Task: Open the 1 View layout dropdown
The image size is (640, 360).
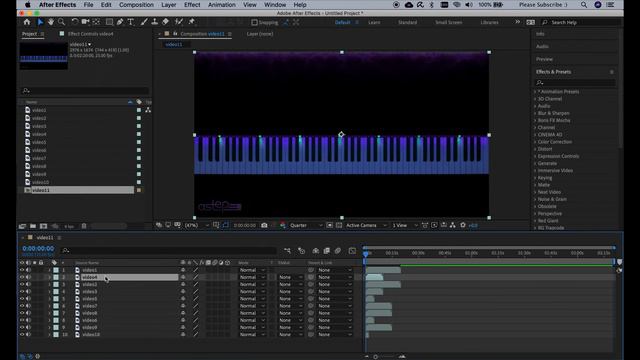Action: [405, 225]
